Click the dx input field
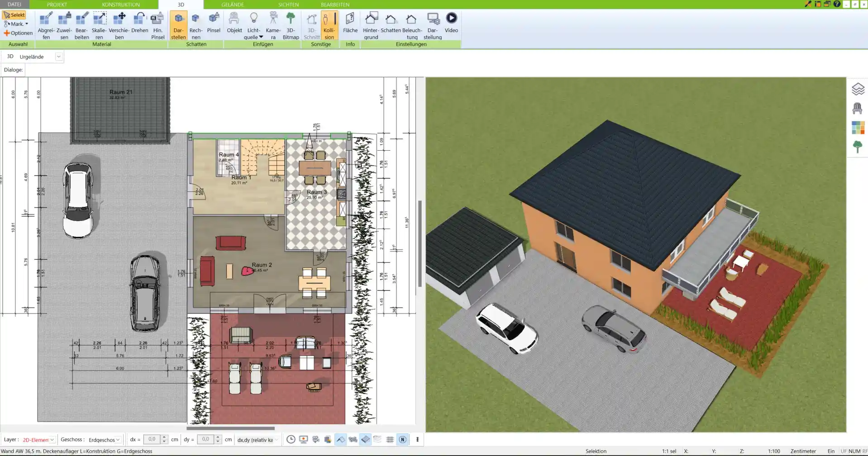The width and height of the screenshot is (868, 456). click(152, 439)
